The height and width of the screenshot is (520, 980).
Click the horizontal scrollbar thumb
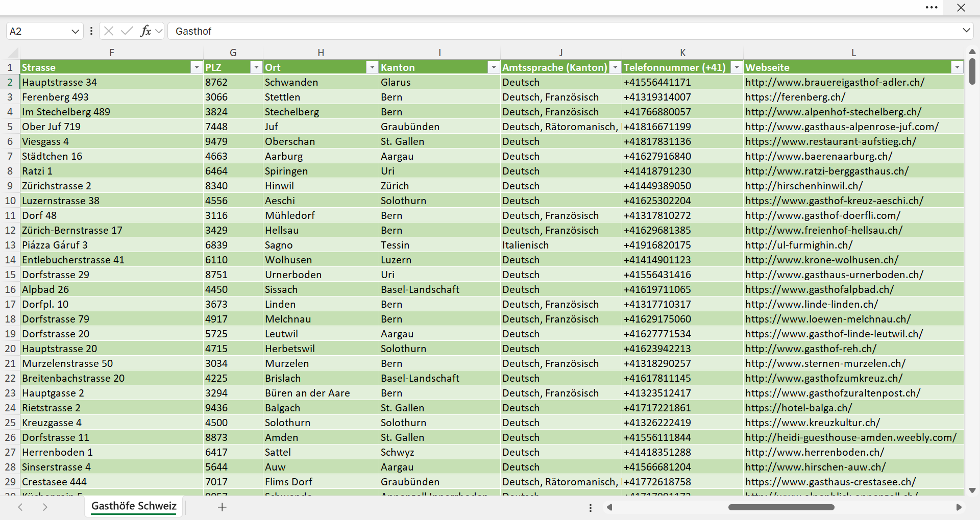781,507
